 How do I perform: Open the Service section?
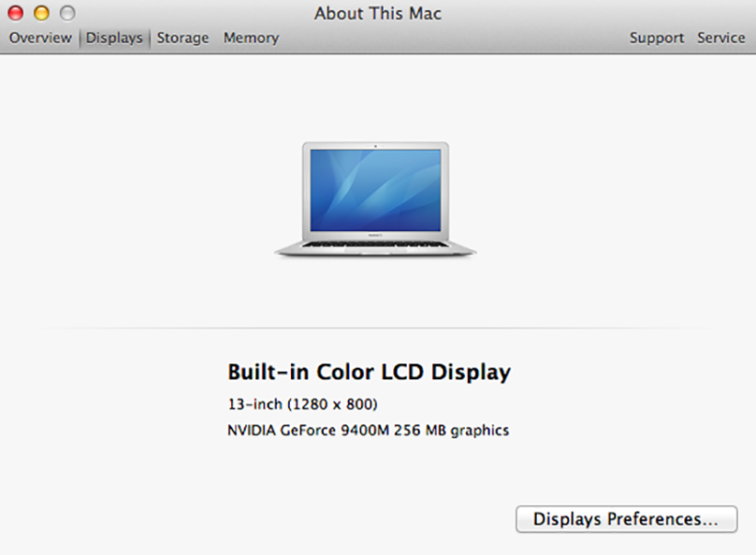[x=720, y=37]
